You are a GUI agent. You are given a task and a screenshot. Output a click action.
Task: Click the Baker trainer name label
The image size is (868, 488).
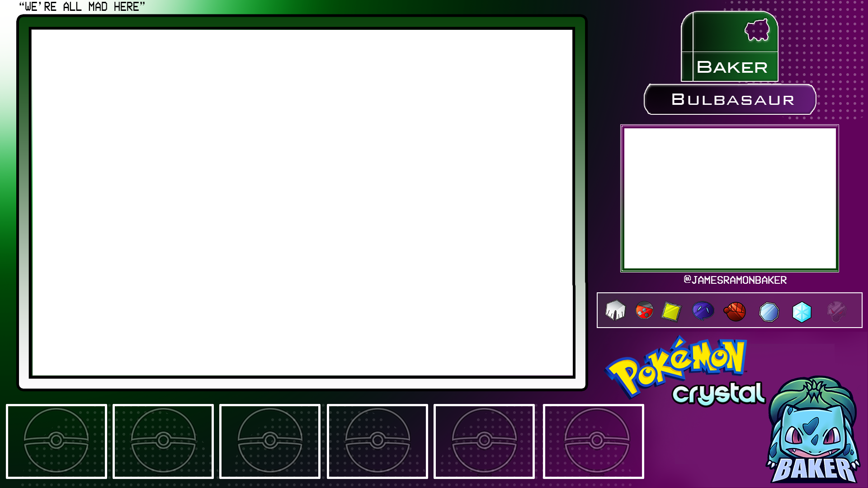tap(732, 67)
